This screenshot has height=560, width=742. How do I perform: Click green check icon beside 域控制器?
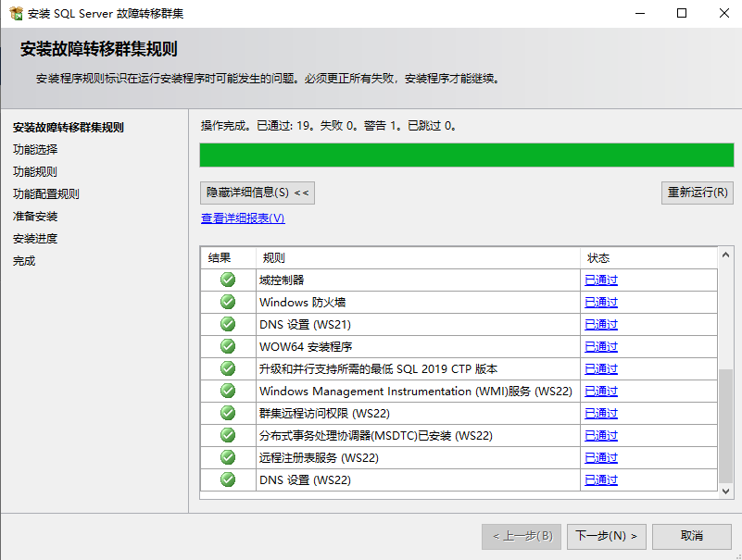tap(228, 280)
